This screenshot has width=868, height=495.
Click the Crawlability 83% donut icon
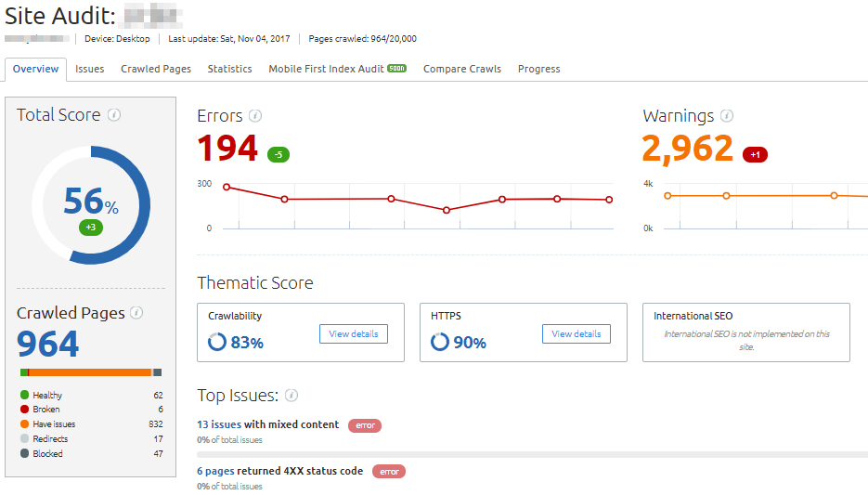pos(217,343)
